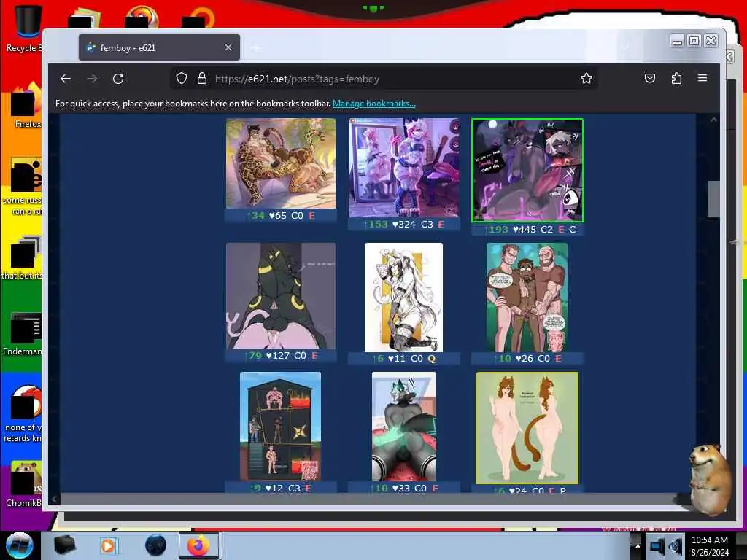Bookmark this page with the star icon

pyautogui.click(x=587, y=79)
